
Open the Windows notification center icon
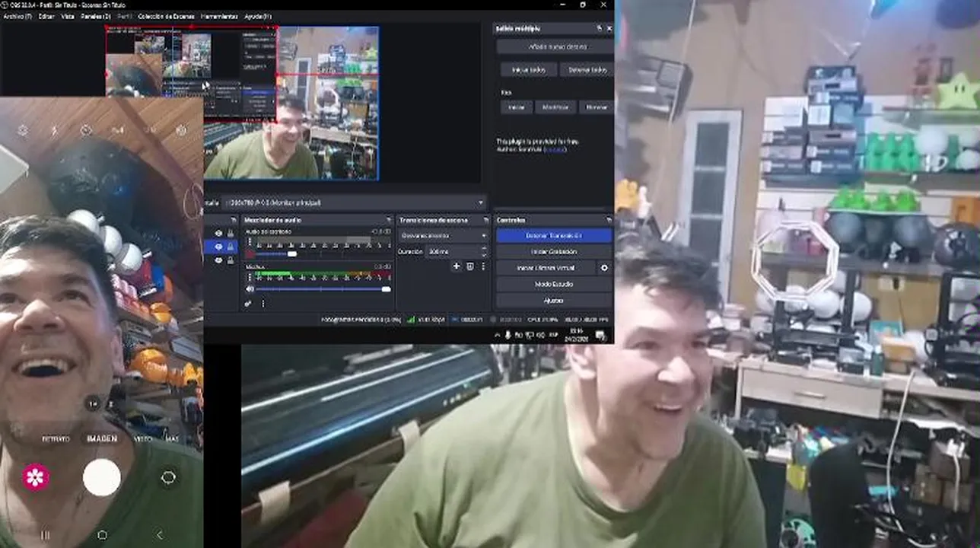(600, 335)
